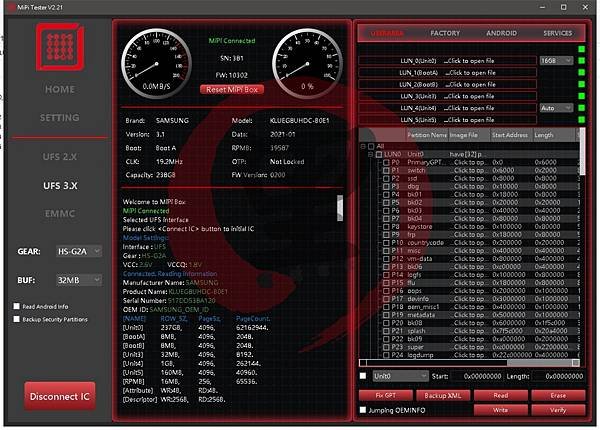
Task: Click the green indicator beside LUN_3(Unit3)
Action: click(x=581, y=96)
